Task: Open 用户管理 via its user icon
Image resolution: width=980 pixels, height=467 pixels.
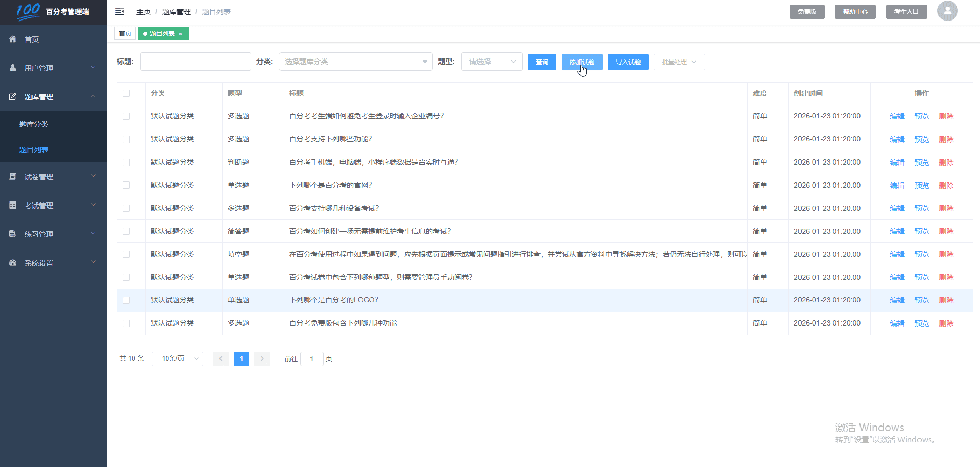Action: click(x=12, y=67)
